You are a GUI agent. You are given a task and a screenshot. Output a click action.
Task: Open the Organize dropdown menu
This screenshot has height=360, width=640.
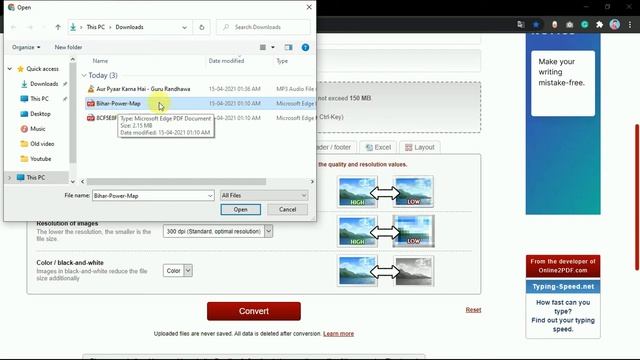[x=26, y=47]
